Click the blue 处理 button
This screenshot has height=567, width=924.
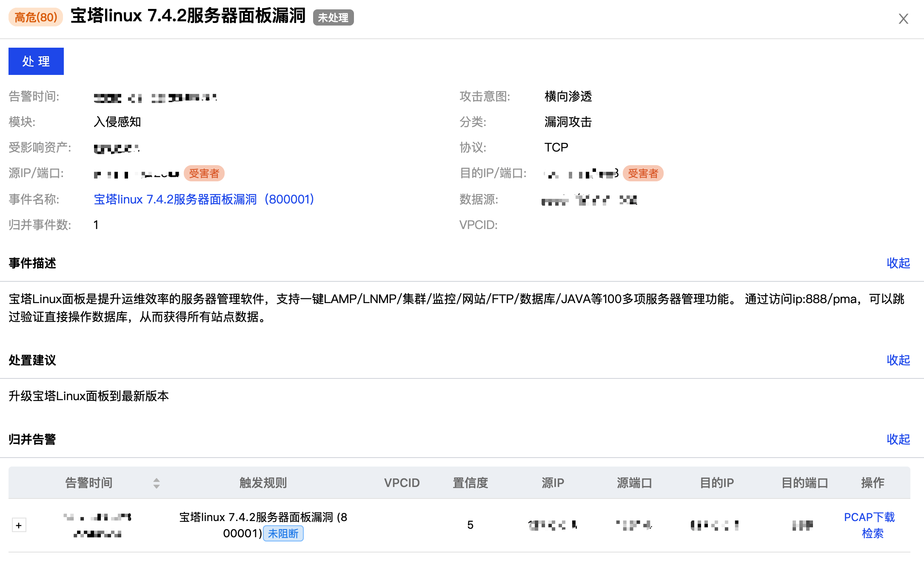tap(36, 61)
